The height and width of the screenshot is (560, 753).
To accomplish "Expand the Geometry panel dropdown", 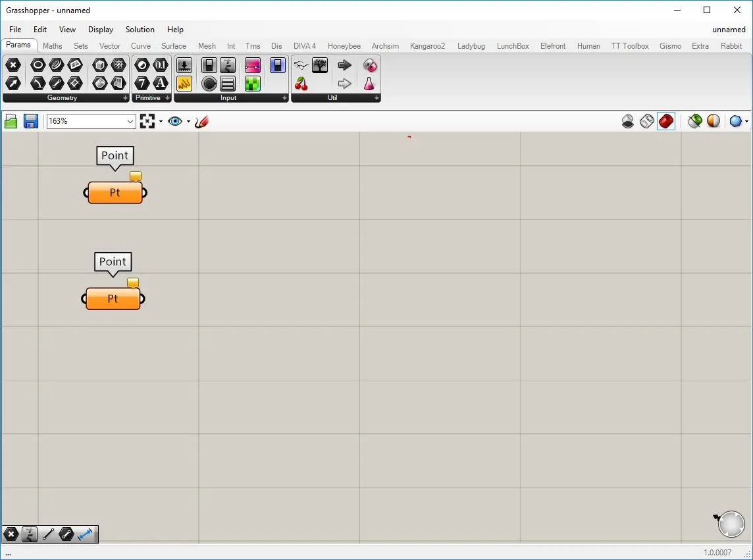I will point(125,98).
